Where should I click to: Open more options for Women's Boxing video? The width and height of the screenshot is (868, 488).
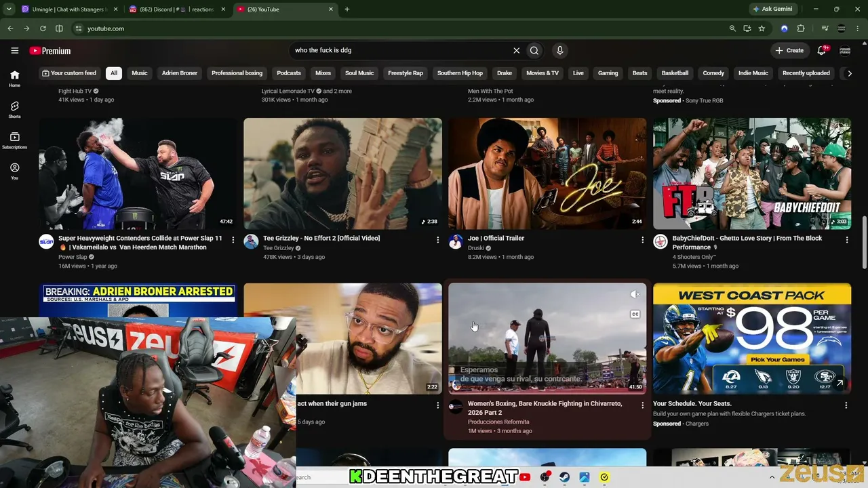pyautogui.click(x=642, y=405)
